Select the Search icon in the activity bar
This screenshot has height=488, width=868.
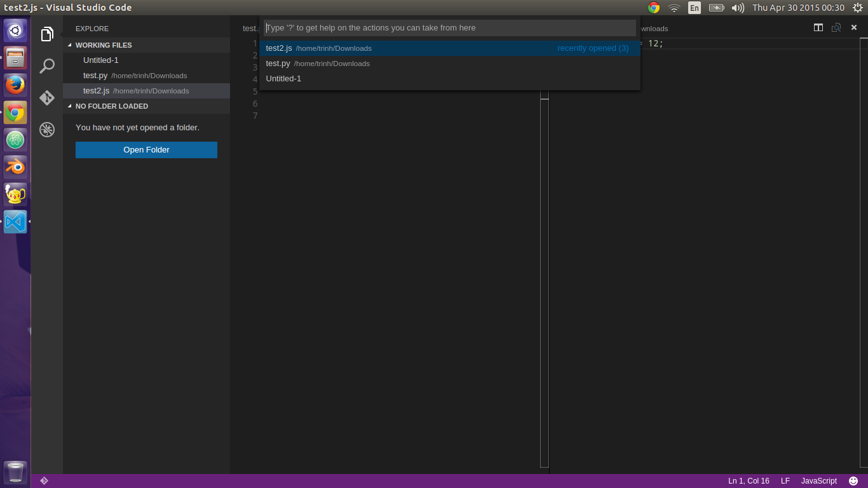46,65
